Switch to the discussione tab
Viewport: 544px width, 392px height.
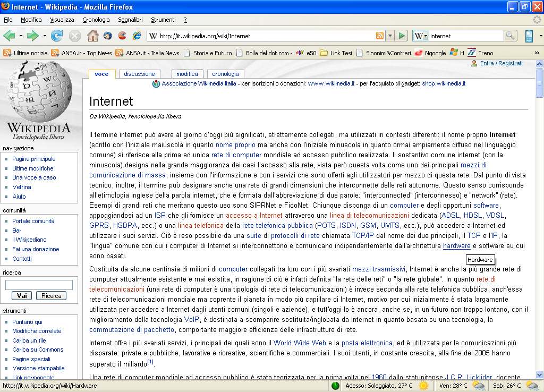click(139, 74)
